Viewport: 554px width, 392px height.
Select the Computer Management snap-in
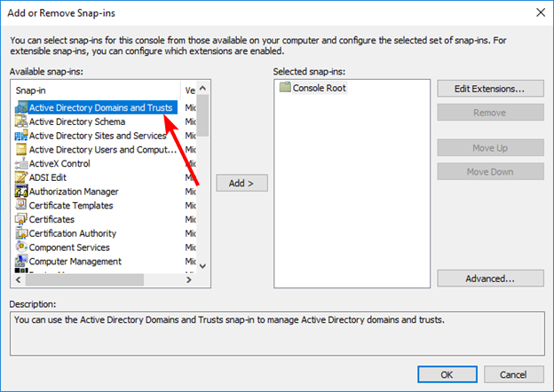[x=75, y=262]
